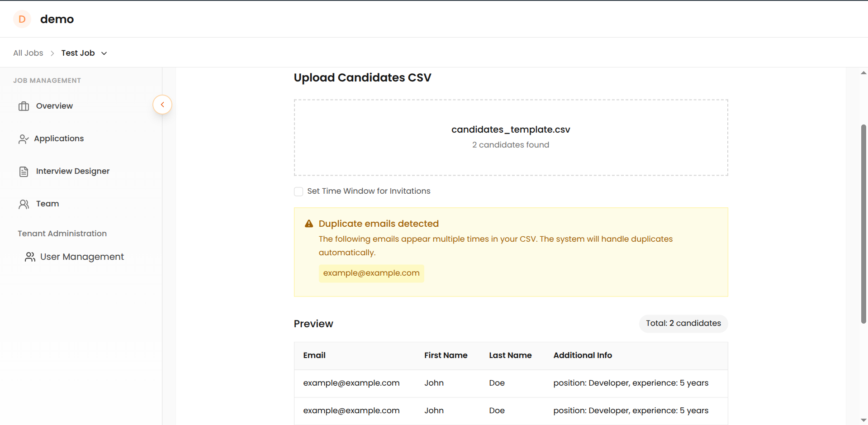The height and width of the screenshot is (425, 868).
Task: Select the Team people icon
Action: point(24,204)
